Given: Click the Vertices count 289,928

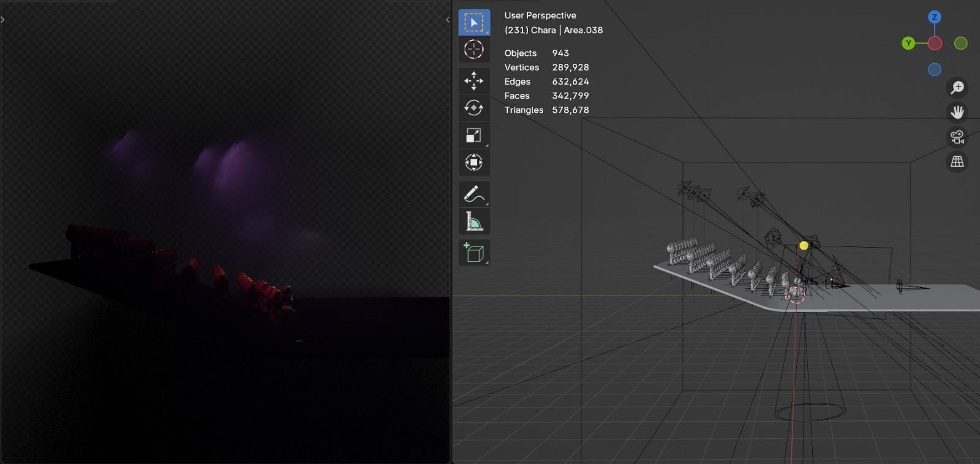Looking at the screenshot, I should (x=570, y=67).
